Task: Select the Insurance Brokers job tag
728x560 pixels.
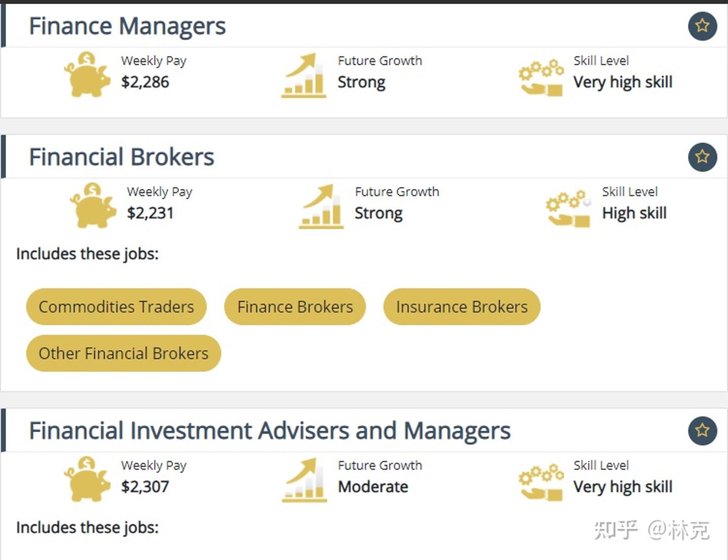Action: pos(462,307)
